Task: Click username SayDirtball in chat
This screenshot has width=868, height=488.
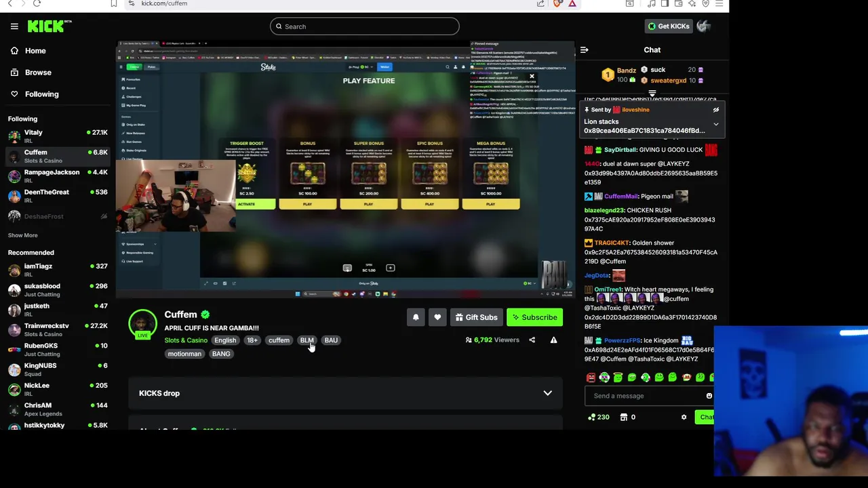Action: point(620,150)
